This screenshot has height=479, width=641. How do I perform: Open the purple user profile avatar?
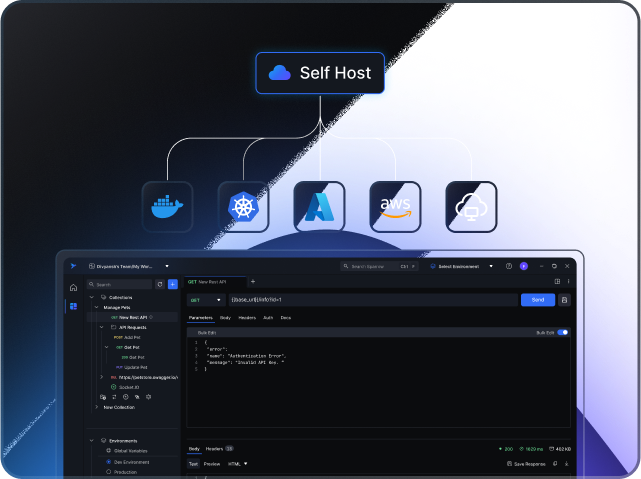(524, 266)
